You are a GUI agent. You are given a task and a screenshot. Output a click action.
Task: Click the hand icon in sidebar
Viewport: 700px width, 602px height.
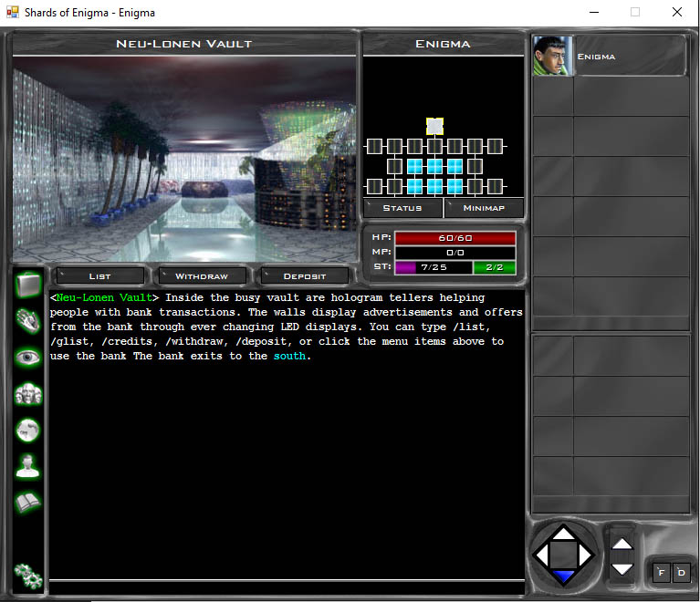pos(28,320)
